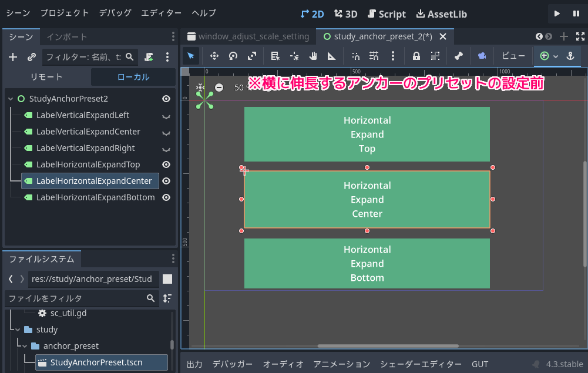The height and width of the screenshot is (373, 588).
Task: Click the lock selected node icon
Action: (x=415, y=56)
